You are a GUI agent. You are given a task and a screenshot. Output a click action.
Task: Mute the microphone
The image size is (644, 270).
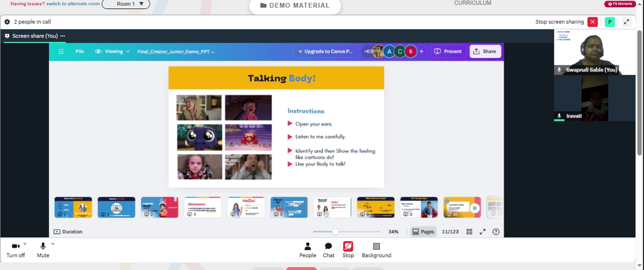coord(43,250)
